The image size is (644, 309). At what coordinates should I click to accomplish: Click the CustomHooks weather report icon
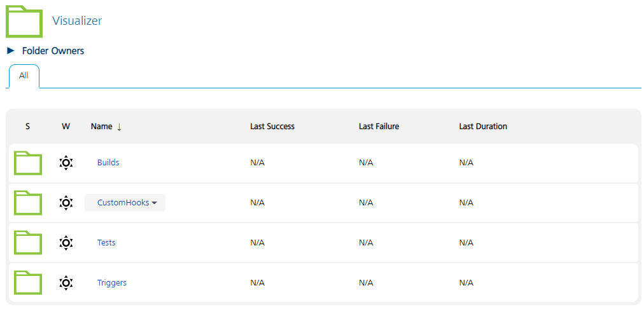[66, 203]
